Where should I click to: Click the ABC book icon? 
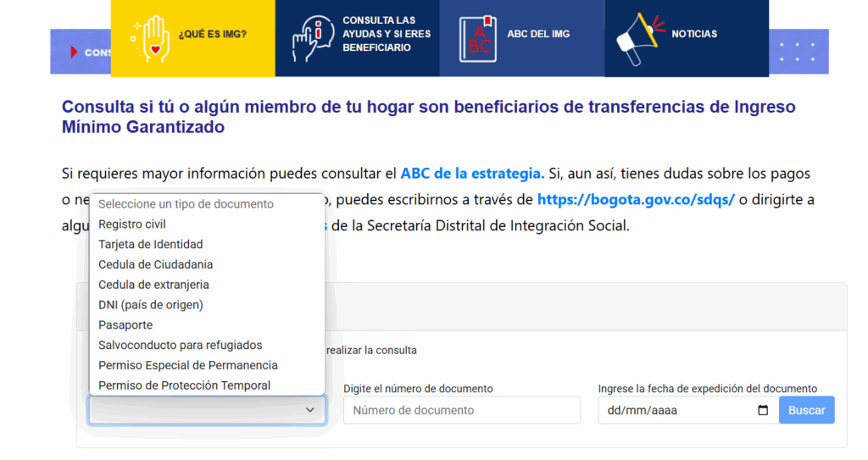(x=478, y=38)
